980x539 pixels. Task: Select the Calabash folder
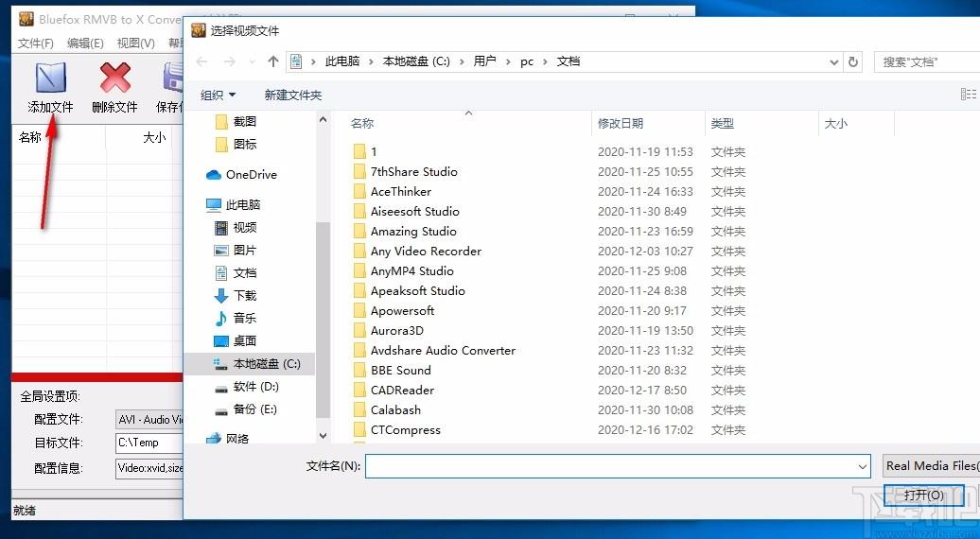coord(387,410)
